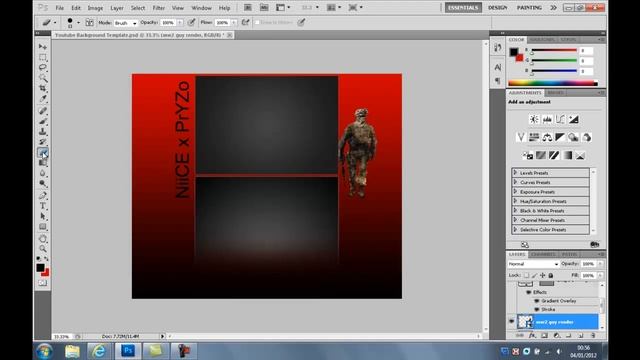The width and height of the screenshot is (640, 360).
Task: Add a Curves adjustment
Action: [560, 119]
